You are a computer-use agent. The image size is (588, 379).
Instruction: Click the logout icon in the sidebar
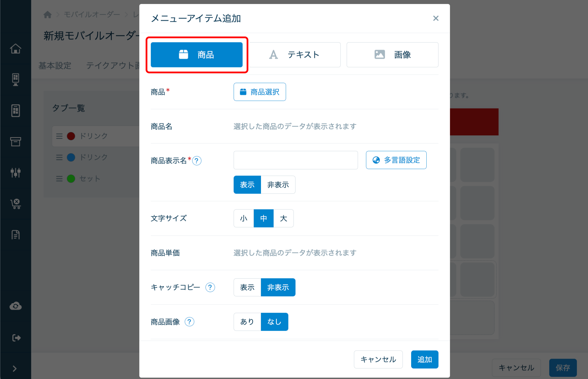[16, 338]
